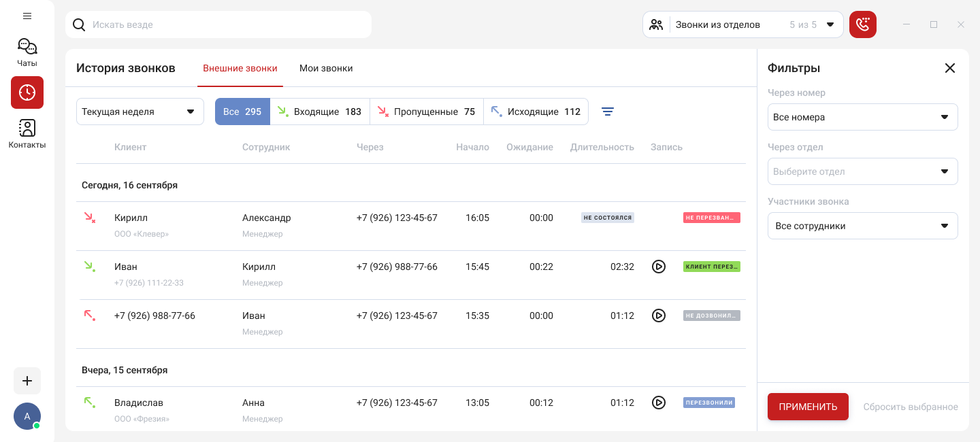Click into the Искать везде search field
The height and width of the screenshot is (442, 980).
[x=225, y=24]
